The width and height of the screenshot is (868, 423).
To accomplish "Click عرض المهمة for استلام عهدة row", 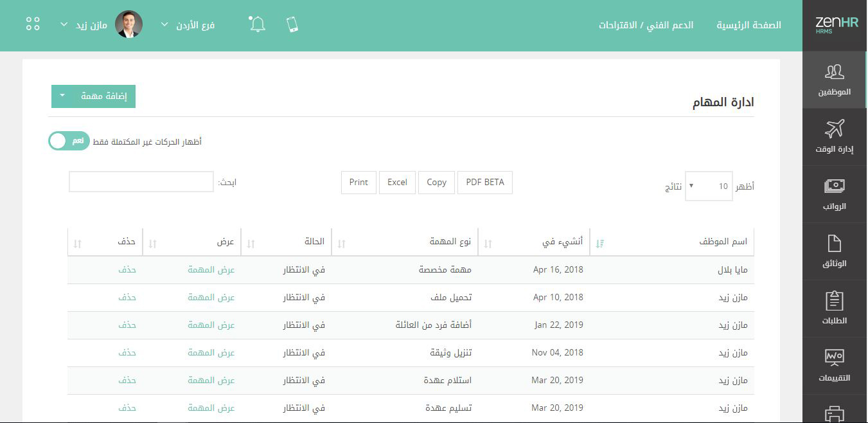I will point(211,381).
